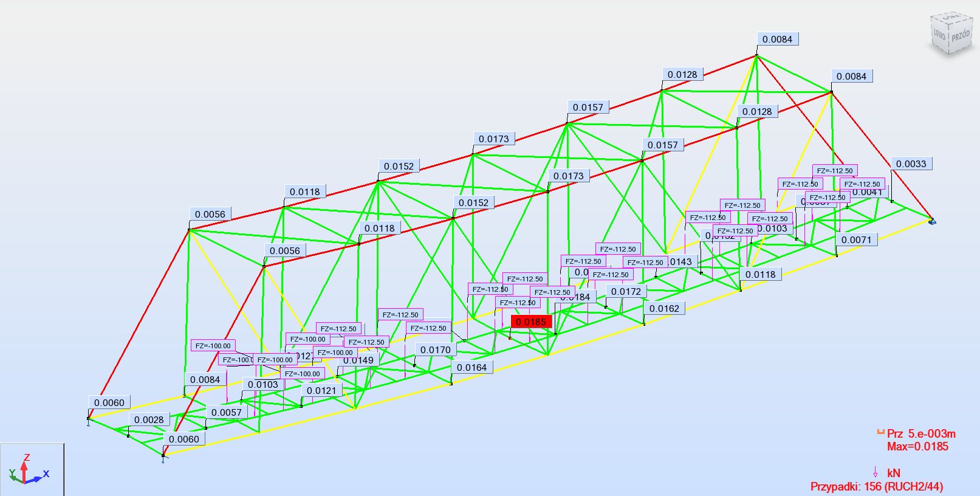This screenshot has height=496, width=980.
Task: Select the 0.0071 node displacement label
Action: coord(856,239)
